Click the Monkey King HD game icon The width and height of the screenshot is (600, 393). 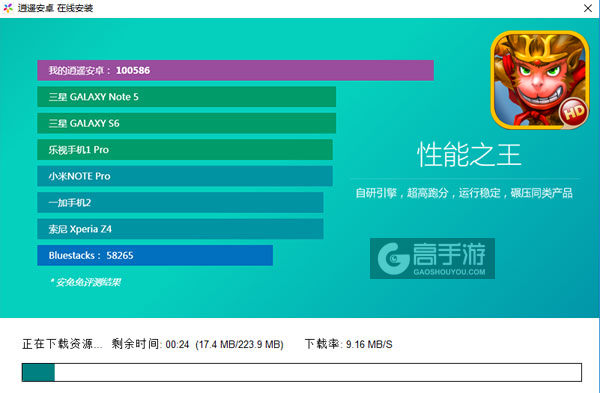[x=540, y=80]
